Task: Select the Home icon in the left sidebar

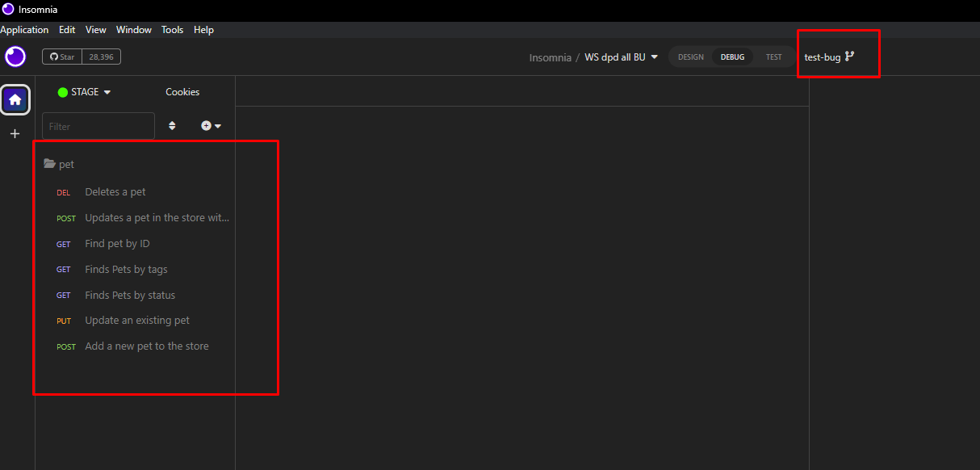Action: [15, 99]
